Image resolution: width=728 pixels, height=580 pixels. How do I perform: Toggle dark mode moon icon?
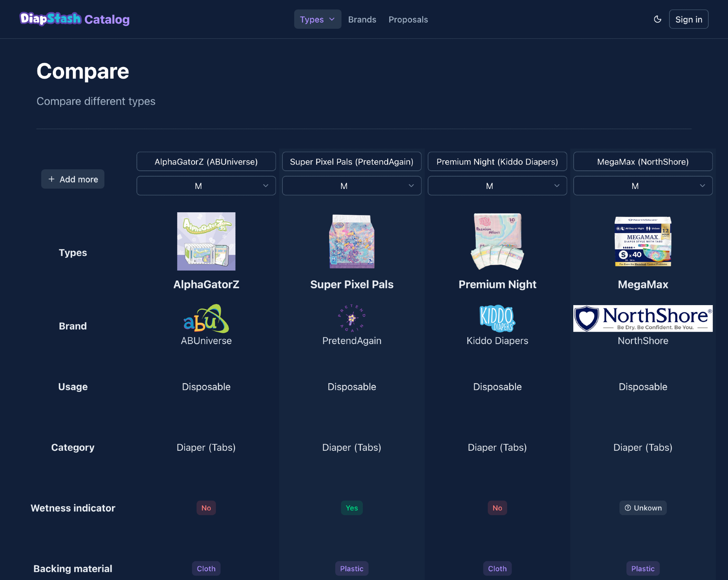tap(657, 19)
